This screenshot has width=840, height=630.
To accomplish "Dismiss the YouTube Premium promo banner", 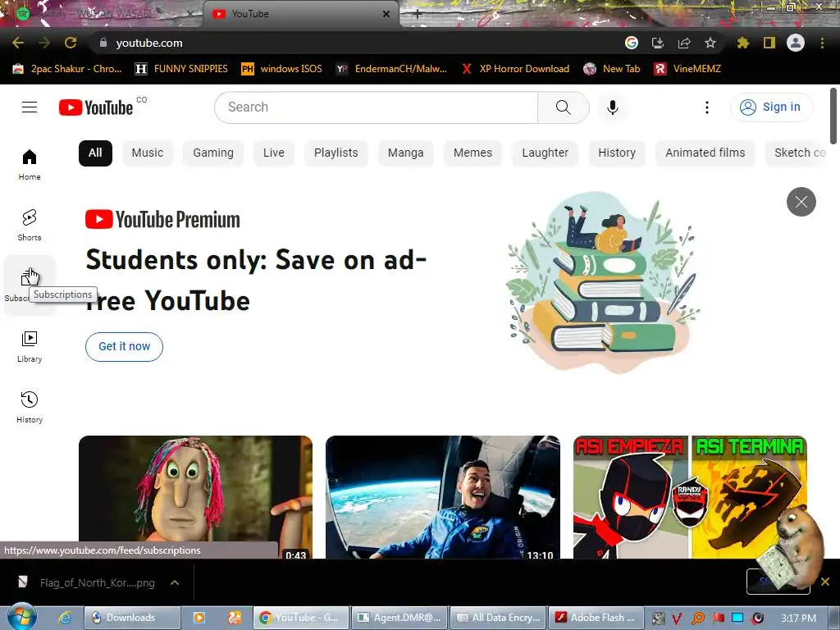I will tap(801, 202).
